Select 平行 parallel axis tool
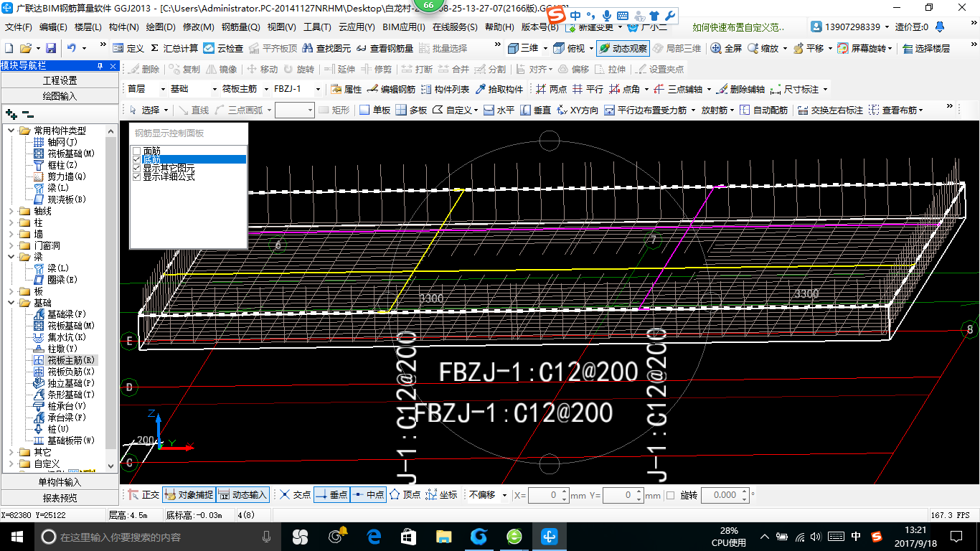Screen dimensions: 980x551 point(588,90)
